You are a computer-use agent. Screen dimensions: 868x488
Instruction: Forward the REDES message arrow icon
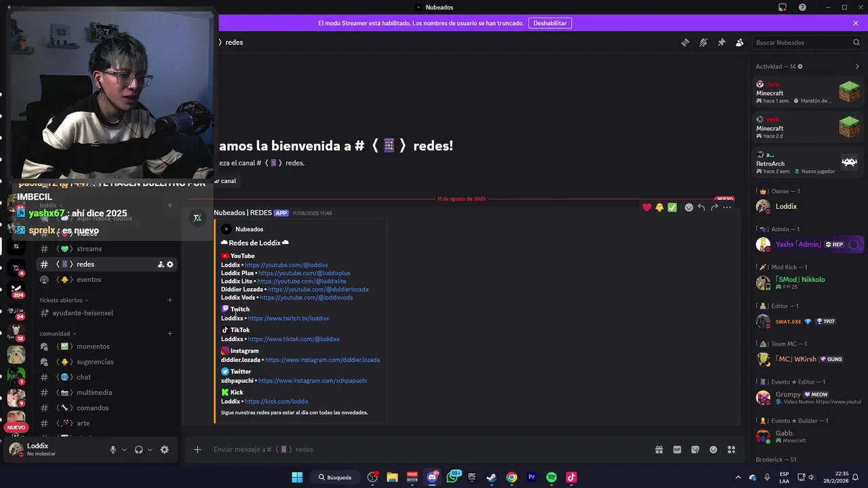tap(714, 207)
